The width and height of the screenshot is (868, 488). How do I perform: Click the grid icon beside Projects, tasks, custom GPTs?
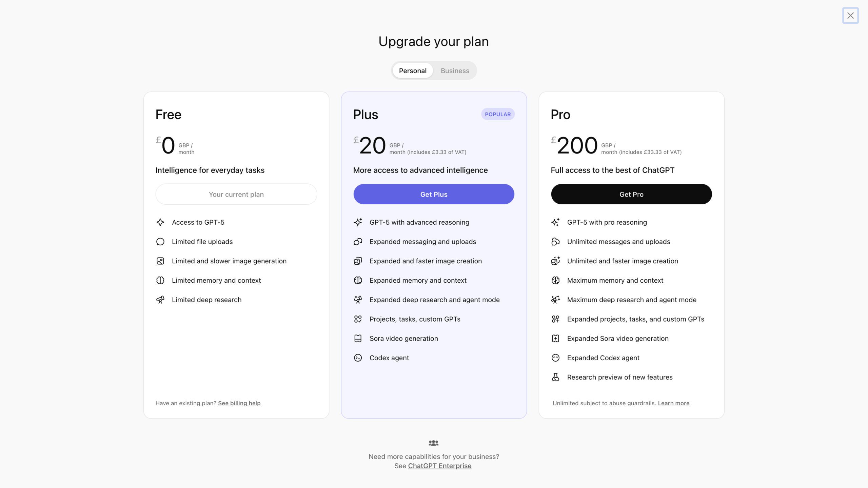[x=358, y=319]
